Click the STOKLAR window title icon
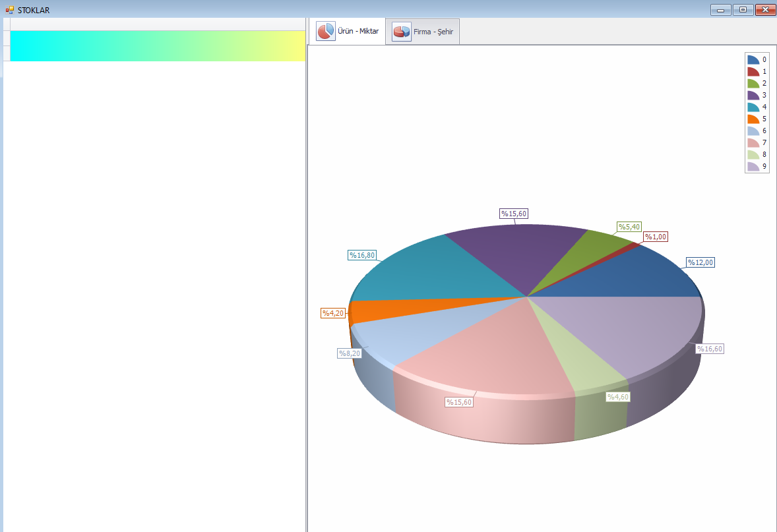777x532 pixels. pyautogui.click(x=10, y=10)
